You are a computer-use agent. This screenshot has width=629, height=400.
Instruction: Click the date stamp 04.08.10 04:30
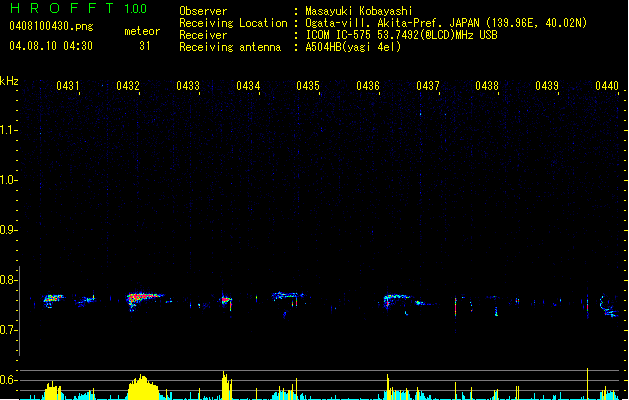coord(51,46)
